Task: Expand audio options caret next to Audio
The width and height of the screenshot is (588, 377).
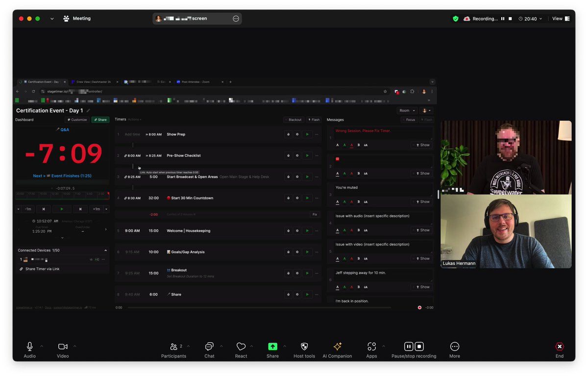Action: point(41,347)
